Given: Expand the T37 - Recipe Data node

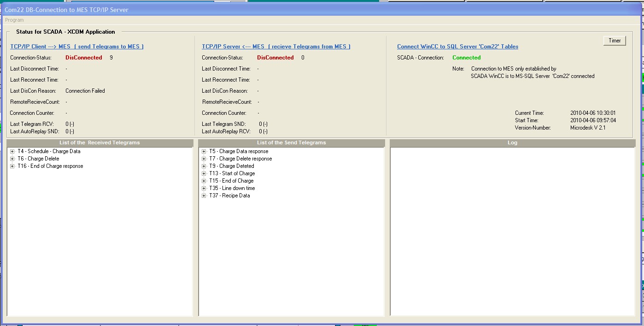Looking at the screenshot, I should tap(204, 196).
